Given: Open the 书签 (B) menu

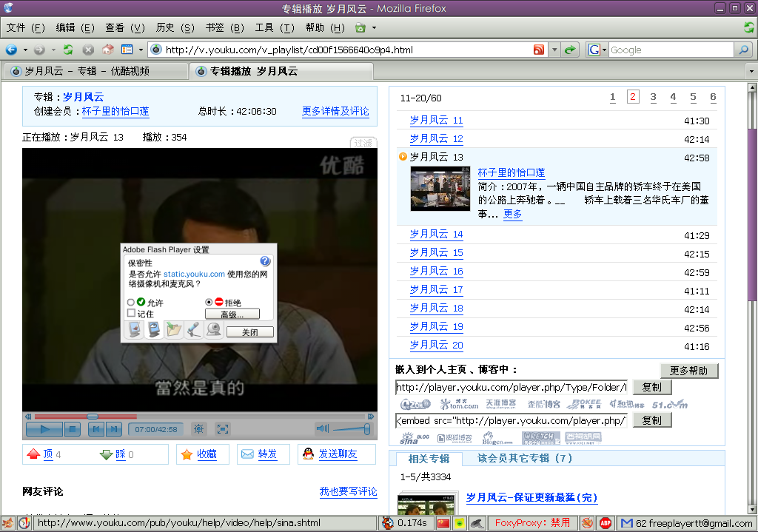Looking at the screenshot, I should (224, 28).
